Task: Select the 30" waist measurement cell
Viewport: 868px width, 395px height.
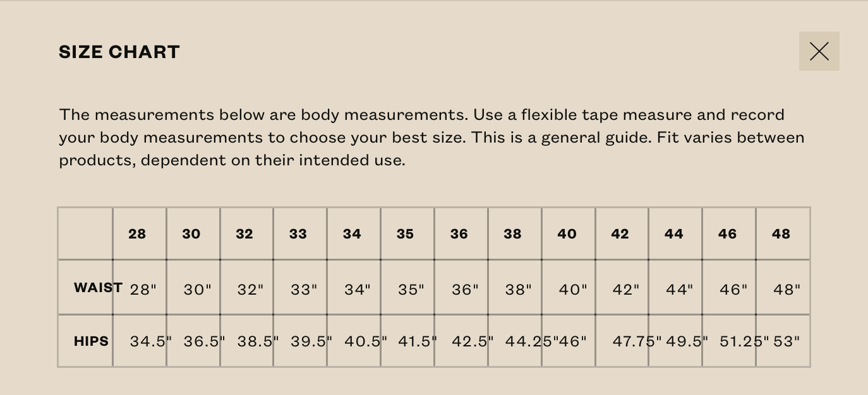Action: tap(197, 290)
